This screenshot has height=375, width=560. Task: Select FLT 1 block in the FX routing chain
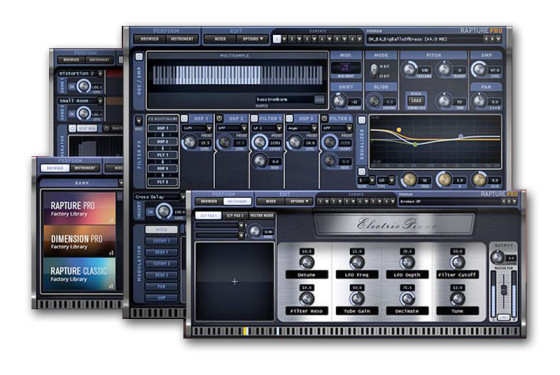(x=162, y=155)
